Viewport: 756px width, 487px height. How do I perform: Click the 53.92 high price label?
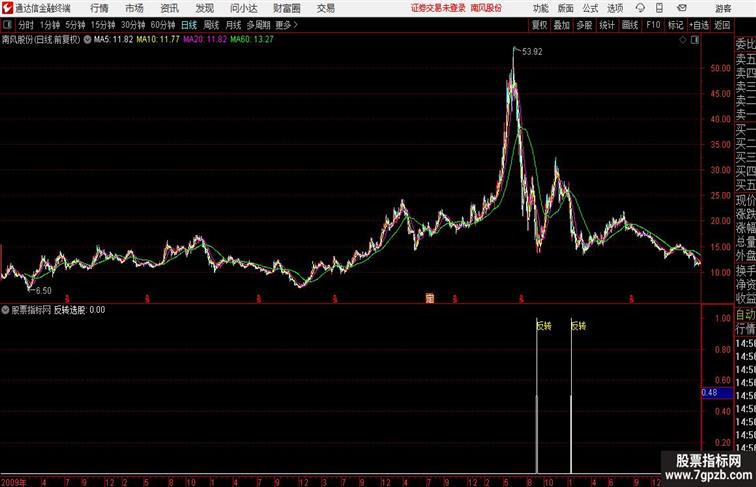[532, 52]
